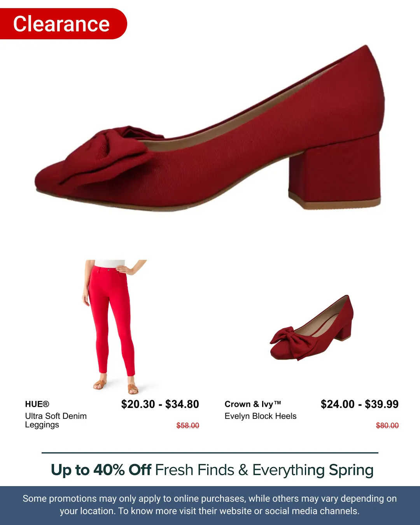Open the HUE® brand name
The image size is (420, 525).
(37, 404)
